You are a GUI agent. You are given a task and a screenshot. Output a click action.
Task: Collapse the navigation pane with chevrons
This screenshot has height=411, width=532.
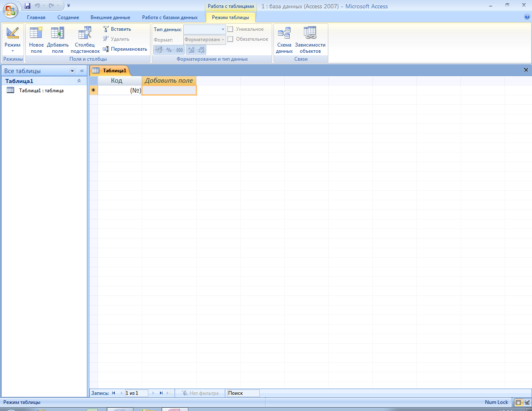click(x=82, y=71)
